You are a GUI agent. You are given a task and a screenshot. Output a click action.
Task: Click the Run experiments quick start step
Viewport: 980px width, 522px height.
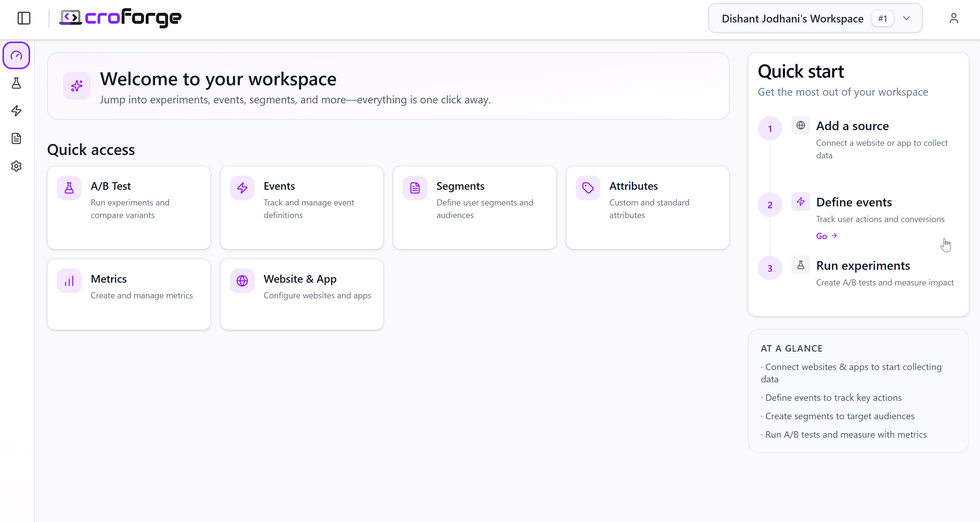(863, 265)
